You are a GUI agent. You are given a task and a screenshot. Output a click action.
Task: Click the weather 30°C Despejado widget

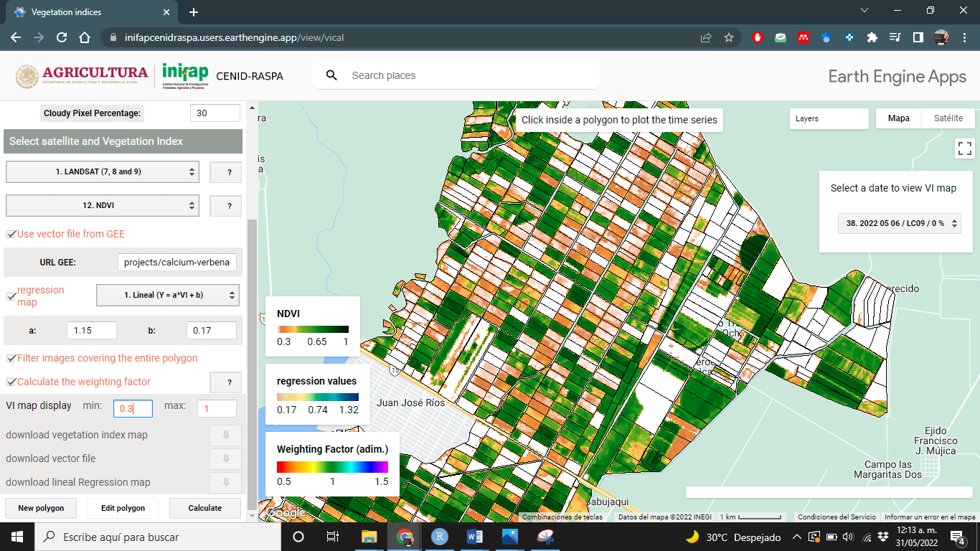(733, 537)
